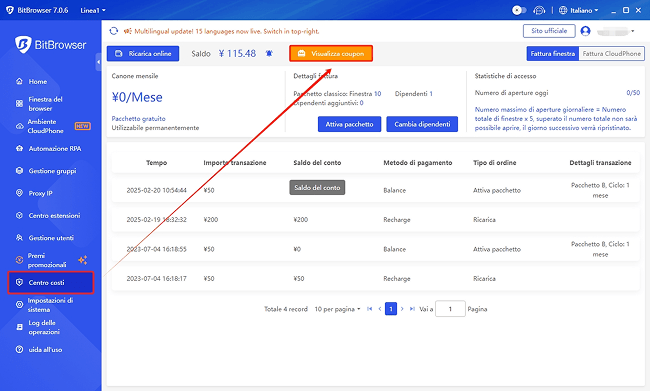650x391 pixels.
Task: Click the Impostazioni gear icon
Action: click(x=19, y=305)
